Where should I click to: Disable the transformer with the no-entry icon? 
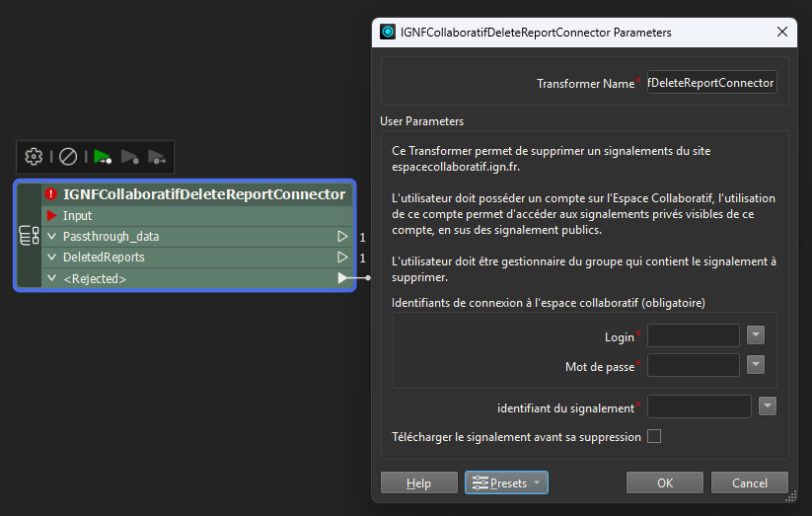click(68, 157)
